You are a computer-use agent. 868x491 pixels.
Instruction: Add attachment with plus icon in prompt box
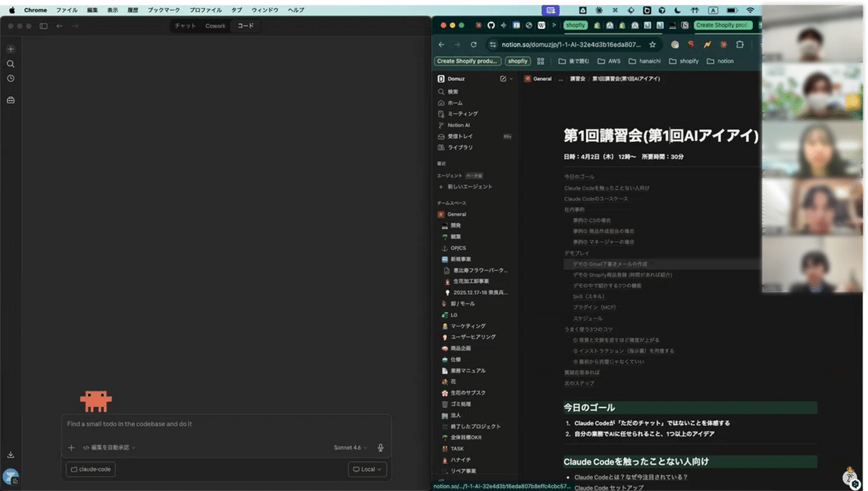click(71, 448)
